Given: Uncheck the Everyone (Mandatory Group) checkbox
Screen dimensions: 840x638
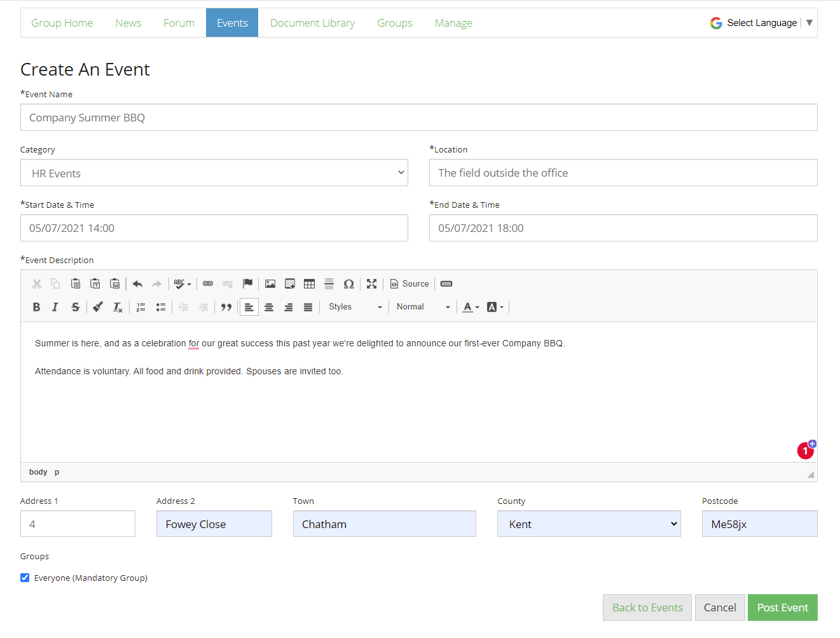Looking at the screenshot, I should [24, 578].
